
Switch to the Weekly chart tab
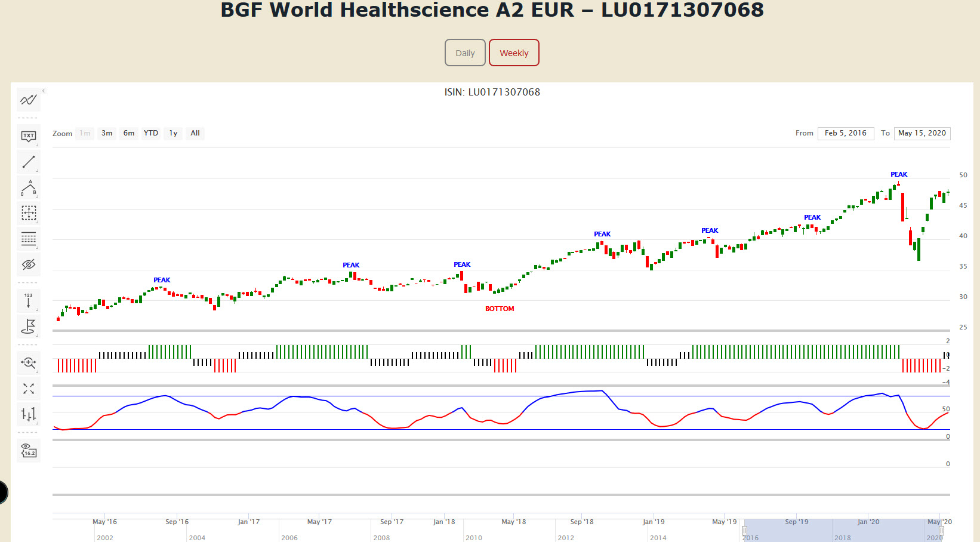[x=514, y=53]
